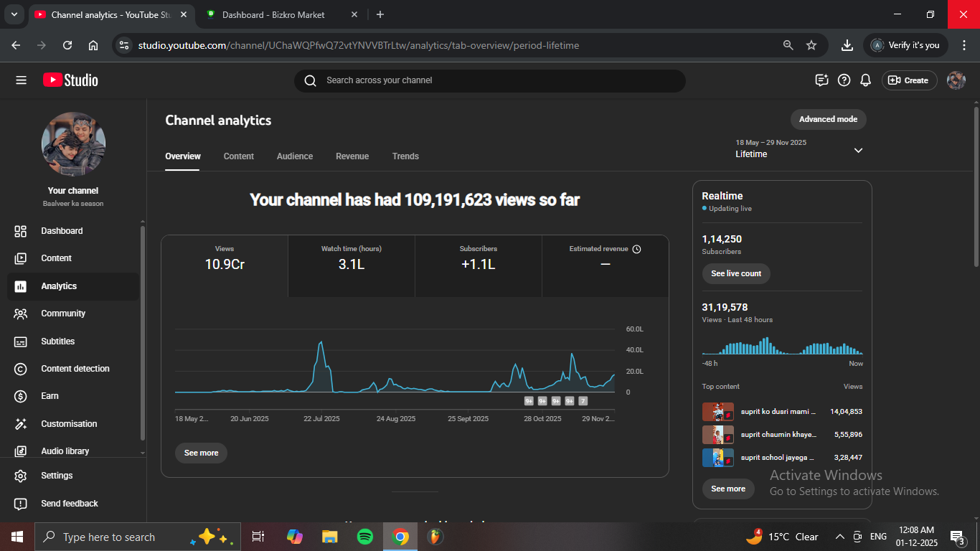The image size is (980, 551).
Task: Open the help question mark icon
Action: point(844,80)
